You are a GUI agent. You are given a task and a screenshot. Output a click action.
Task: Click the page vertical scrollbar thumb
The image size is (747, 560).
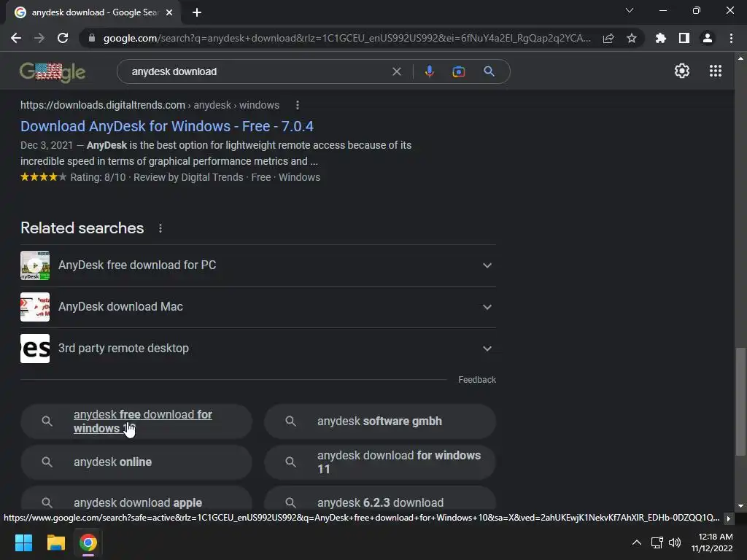pos(740,402)
